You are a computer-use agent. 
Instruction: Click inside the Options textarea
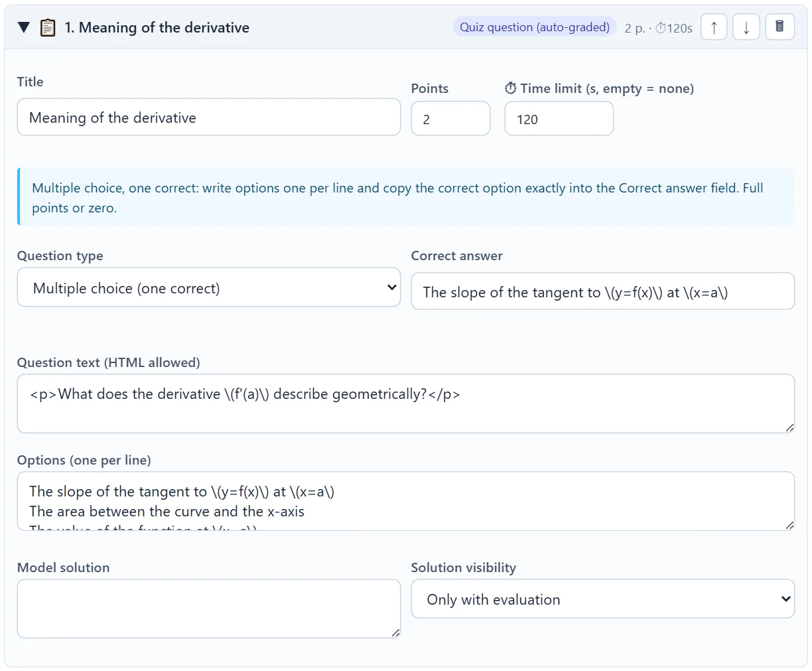tap(406, 501)
